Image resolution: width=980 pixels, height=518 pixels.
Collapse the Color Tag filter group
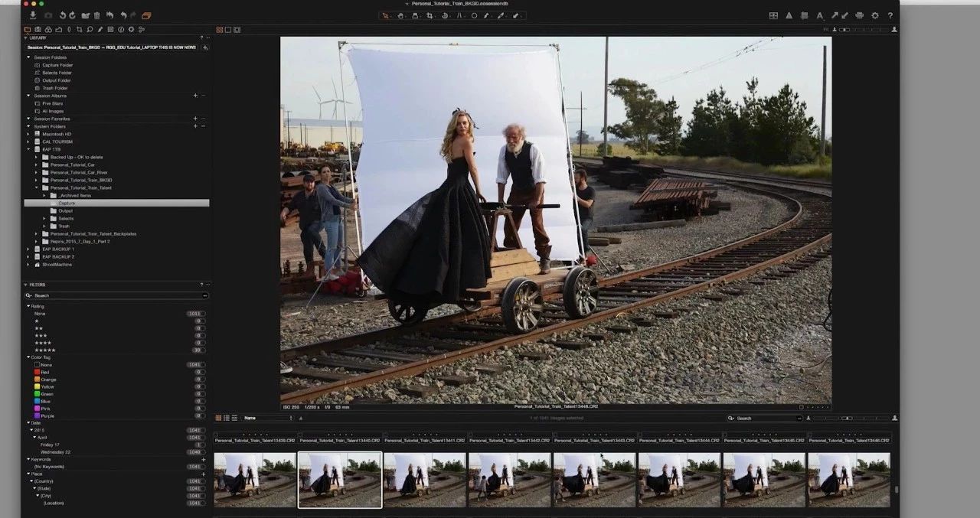click(28, 357)
